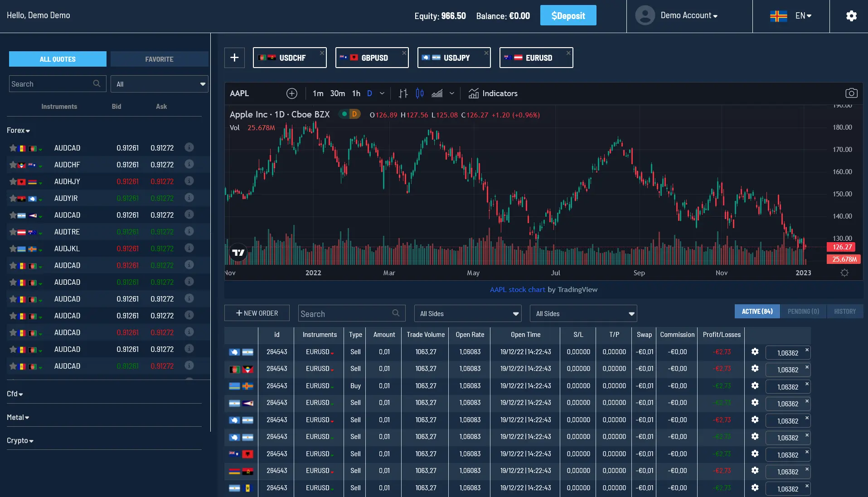
Task: Select the bars chart style icon
Action: pos(403,93)
